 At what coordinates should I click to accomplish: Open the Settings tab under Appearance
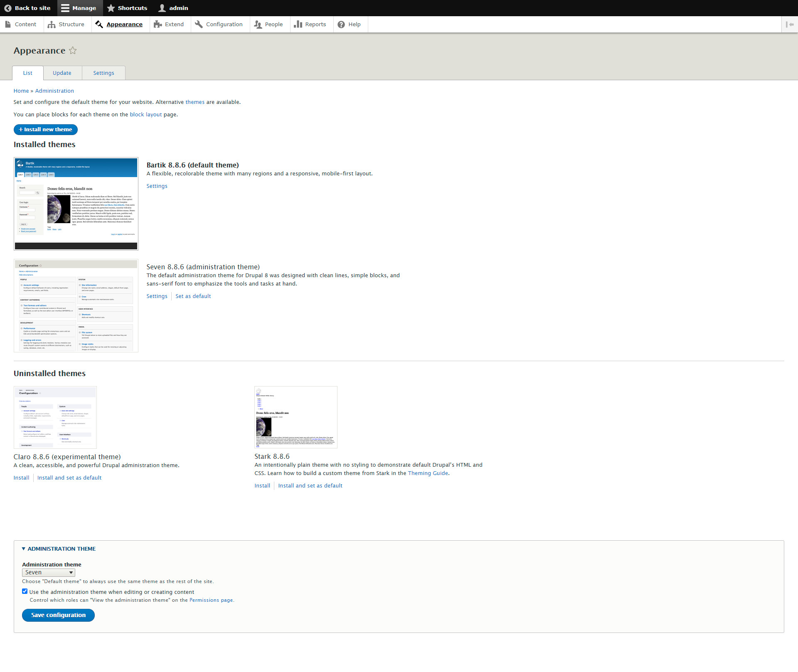coord(103,73)
